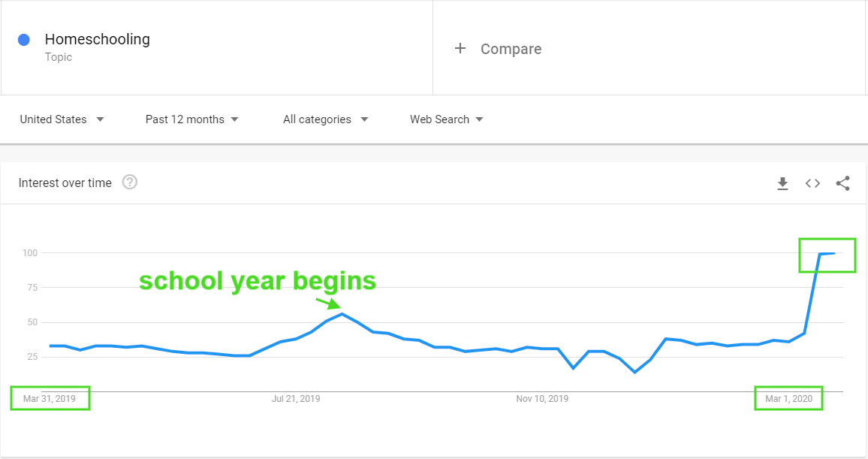
Task: Select the 100 value peak on chart line
Action: (x=827, y=254)
